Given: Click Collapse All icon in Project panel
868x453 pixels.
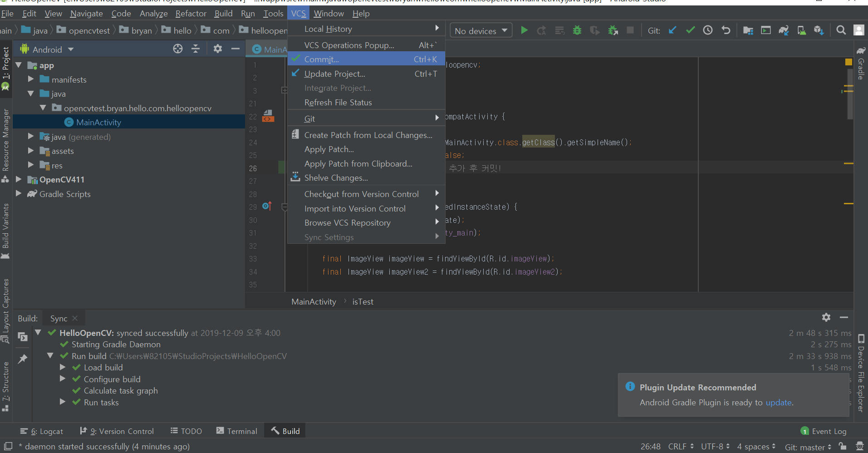Looking at the screenshot, I should (x=196, y=49).
